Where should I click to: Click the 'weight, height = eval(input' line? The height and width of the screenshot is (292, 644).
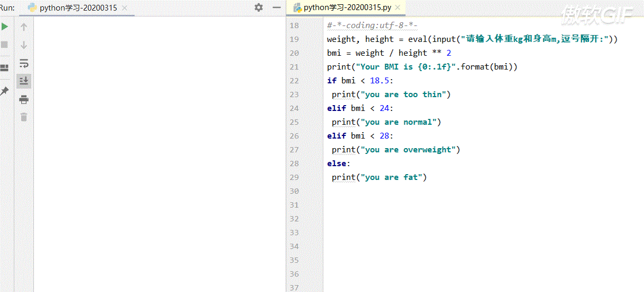472,39
